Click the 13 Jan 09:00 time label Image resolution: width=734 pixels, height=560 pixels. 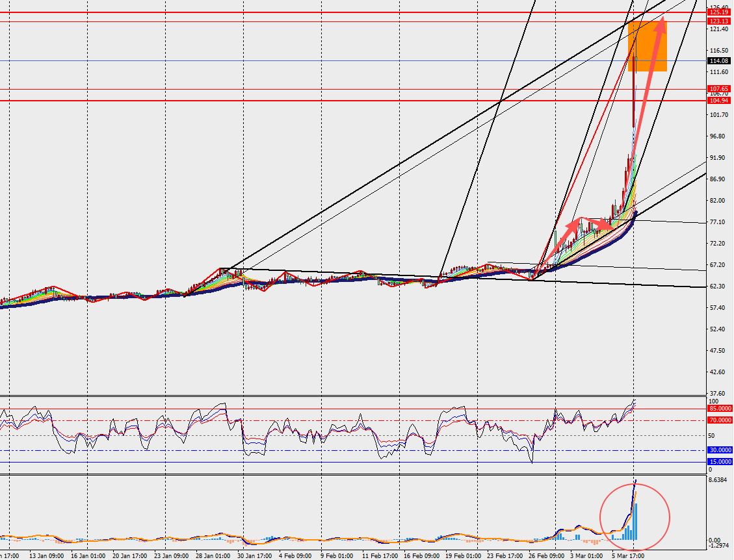click(46, 556)
